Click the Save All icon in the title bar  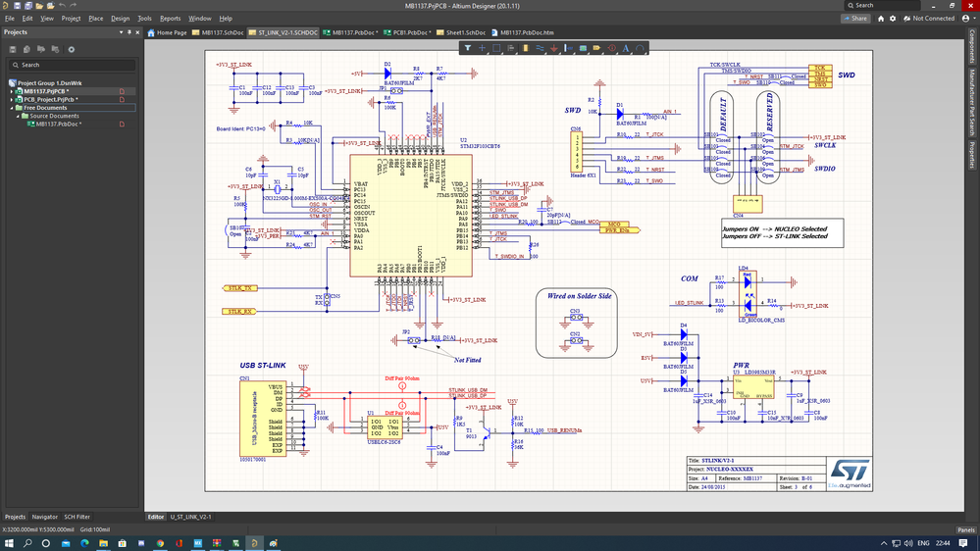click(x=28, y=6)
